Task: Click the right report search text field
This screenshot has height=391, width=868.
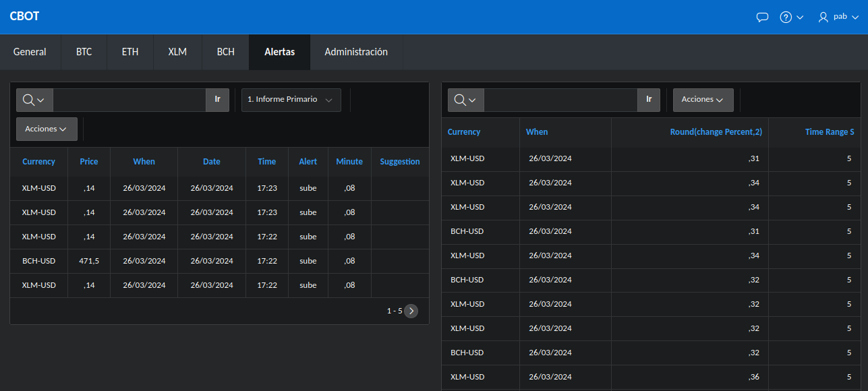Action: (560, 100)
